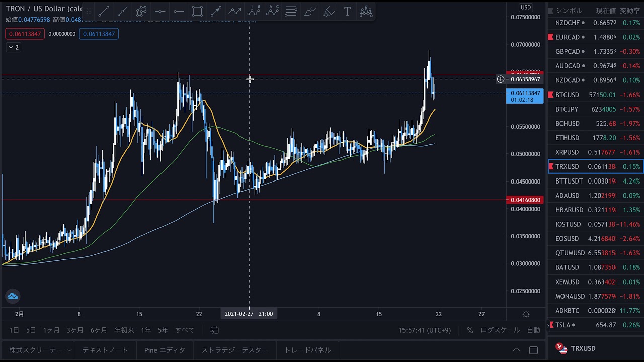Viewport: 644px width, 362px height.
Task: Click the go-to-date calendar icon
Action: point(215,330)
